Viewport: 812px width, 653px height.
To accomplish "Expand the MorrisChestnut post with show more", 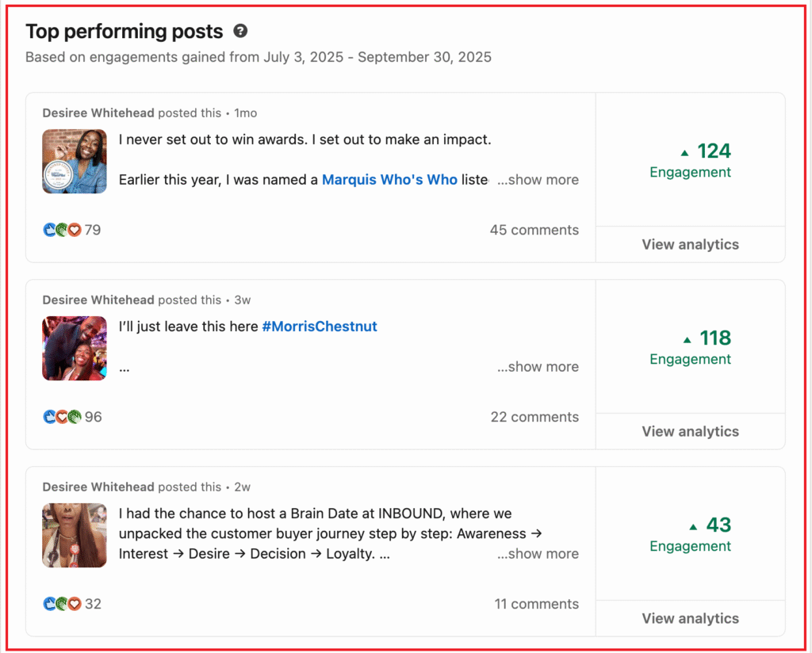I will pos(538,367).
